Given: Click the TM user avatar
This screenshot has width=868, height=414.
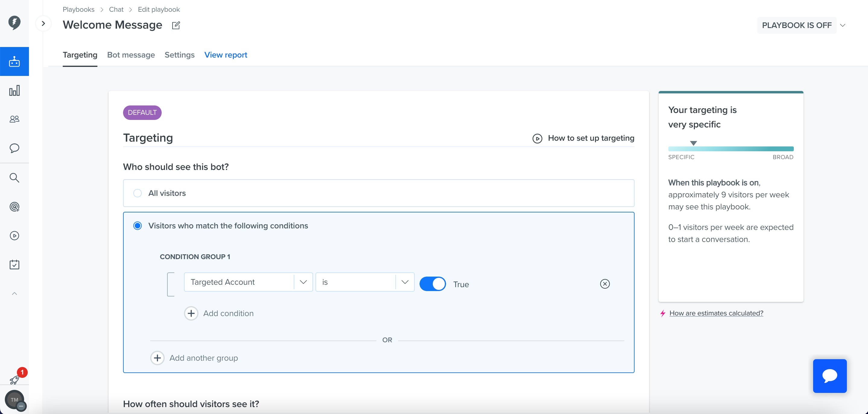Looking at the screenshot, I should 14,400.
